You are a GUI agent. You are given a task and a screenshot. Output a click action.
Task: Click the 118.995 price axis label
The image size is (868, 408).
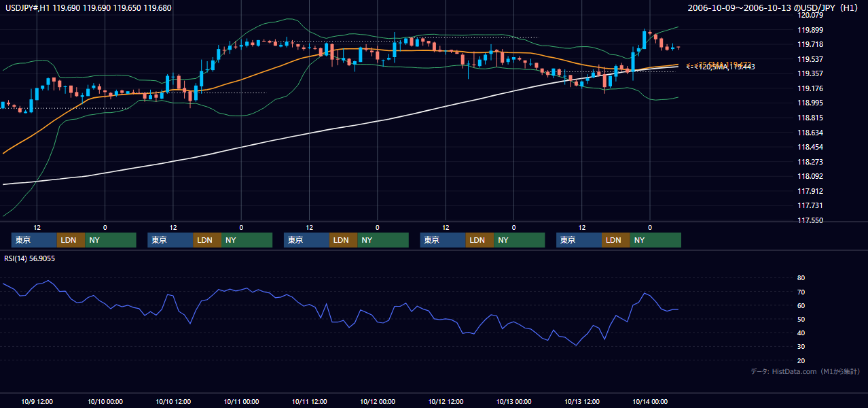810,103
